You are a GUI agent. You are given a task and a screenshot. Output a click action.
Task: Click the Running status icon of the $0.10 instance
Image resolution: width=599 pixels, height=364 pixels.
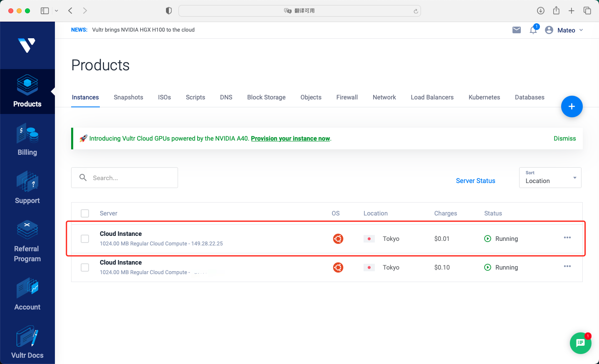pos(488,267)
